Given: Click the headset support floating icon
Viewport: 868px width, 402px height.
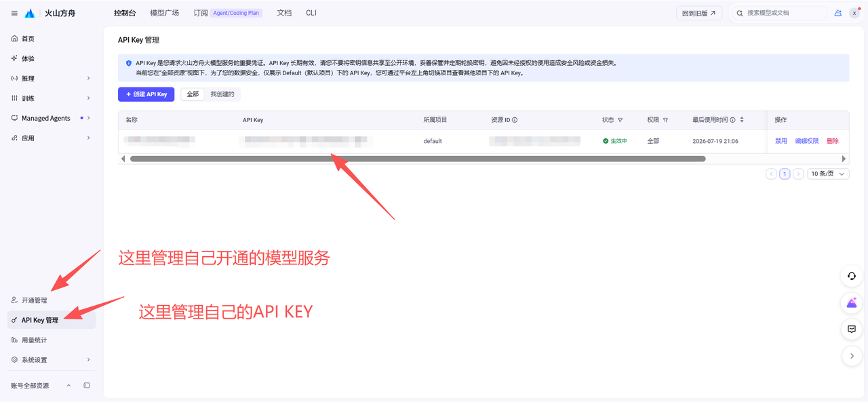Looking at the screenshot, I should (x=852, y=276).
